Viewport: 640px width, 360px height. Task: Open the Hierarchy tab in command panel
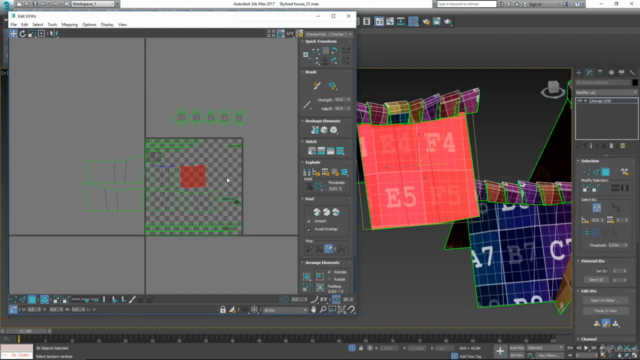(x=600, y=73)
